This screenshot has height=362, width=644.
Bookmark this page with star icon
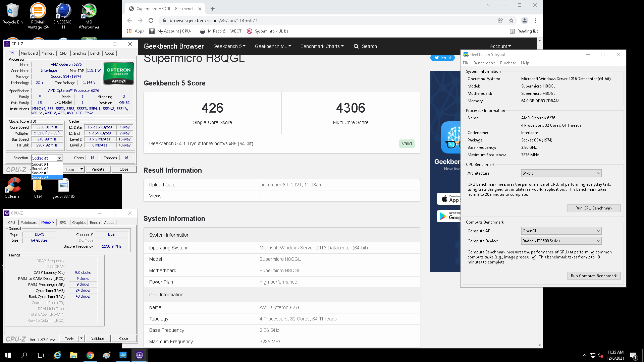click(511, 20)
